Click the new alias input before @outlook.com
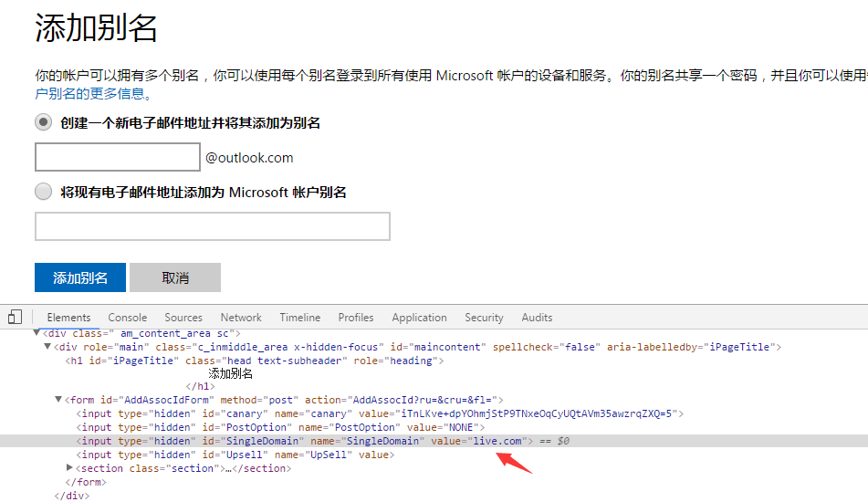Screen dimensions: 868x502 118,157
